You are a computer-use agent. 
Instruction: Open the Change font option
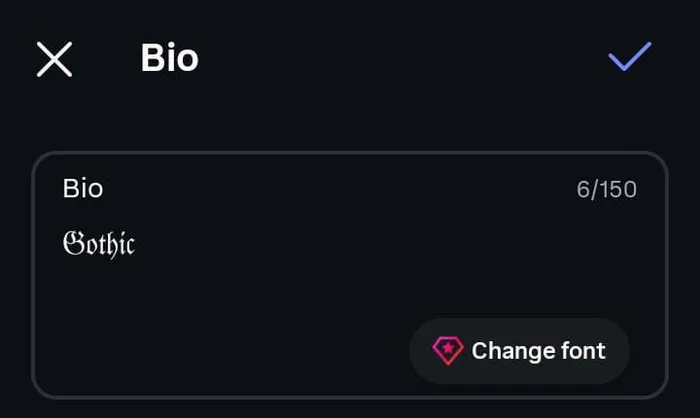[x=520, y=351]
